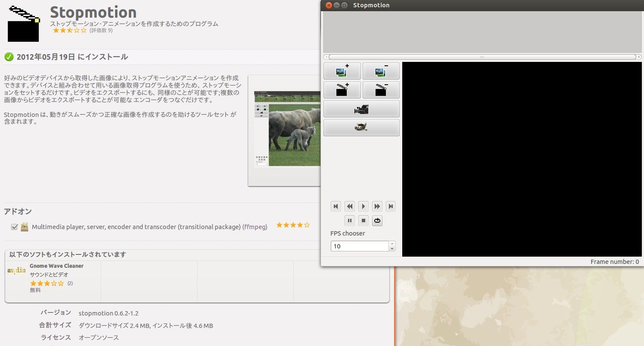Click the オープンソース license text
The width and height of the screenshot is (644, 346).
click(x=99, y=338)
